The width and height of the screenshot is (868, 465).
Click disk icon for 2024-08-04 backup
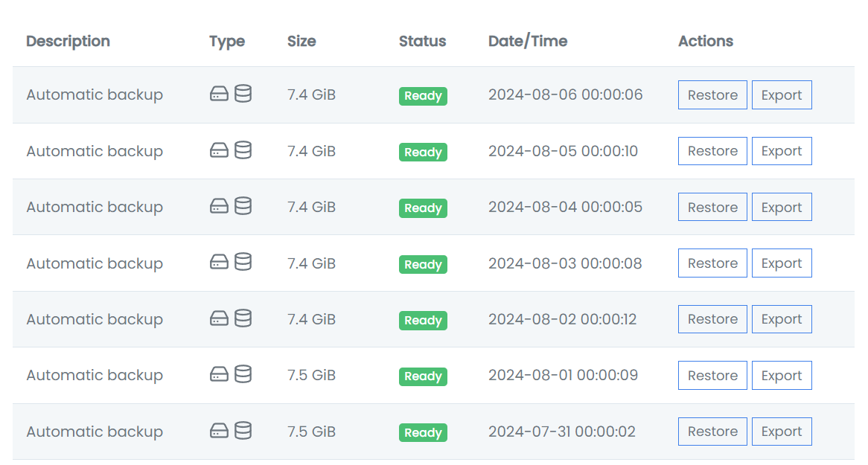(x=219, y=207)
